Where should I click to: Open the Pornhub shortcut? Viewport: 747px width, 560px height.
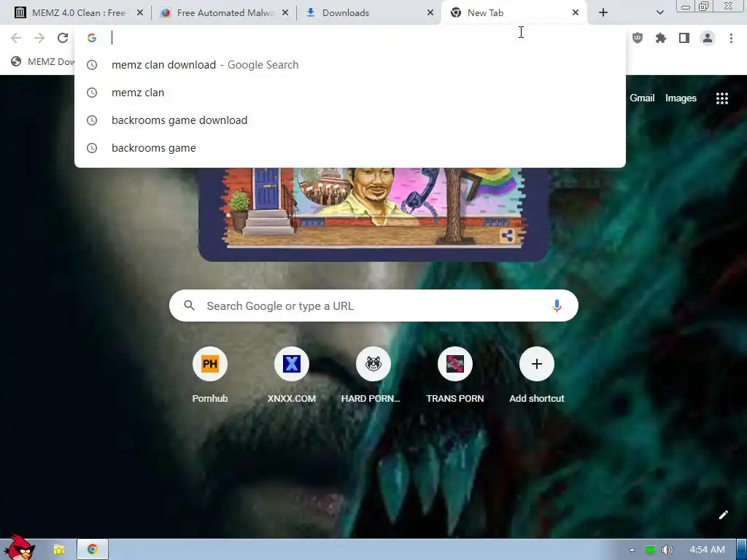(209, 376)
